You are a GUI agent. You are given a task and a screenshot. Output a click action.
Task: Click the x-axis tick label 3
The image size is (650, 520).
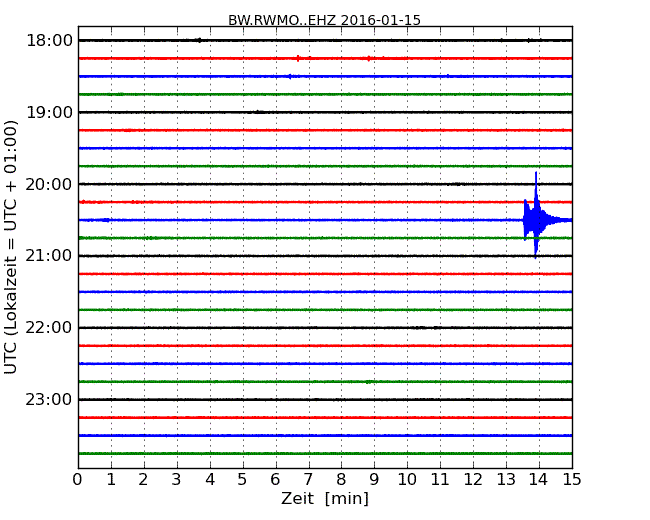(177, 480)
